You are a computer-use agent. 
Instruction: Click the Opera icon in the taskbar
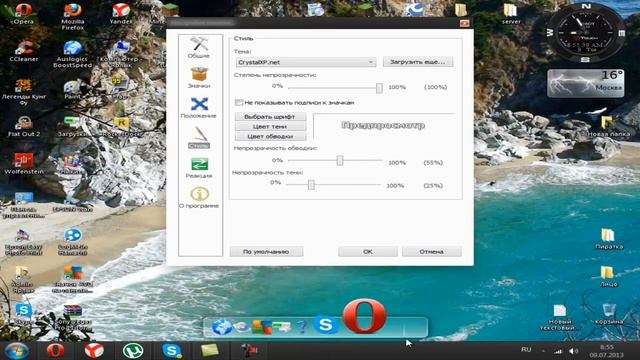(56, 351)
